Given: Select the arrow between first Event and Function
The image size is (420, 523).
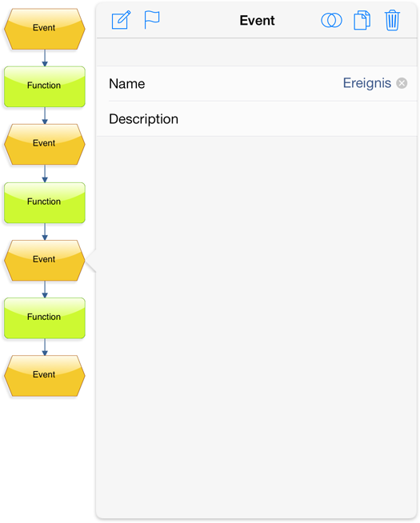Looking at the screenshot, I should (x=45, y=58).
